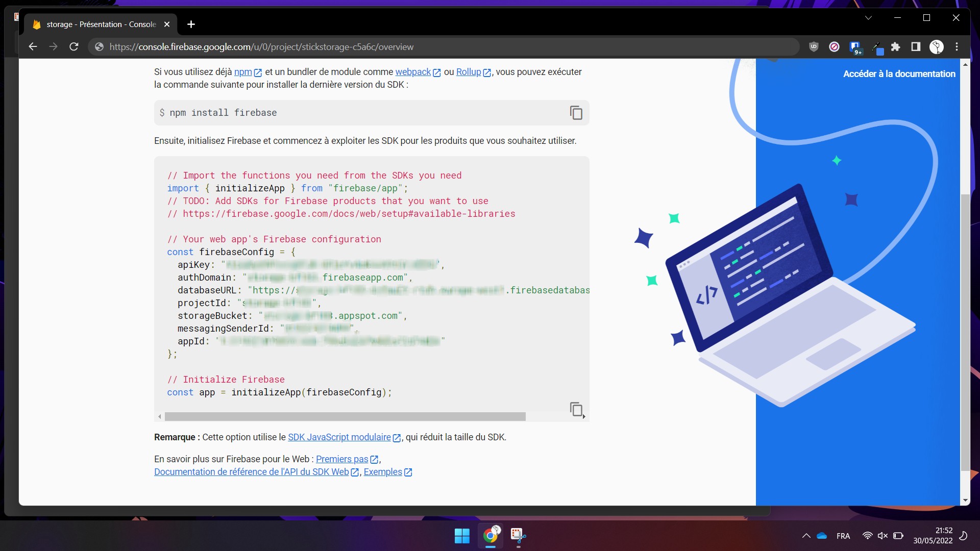
Task: Show hidden system tray icons
Action: [806, 536]
